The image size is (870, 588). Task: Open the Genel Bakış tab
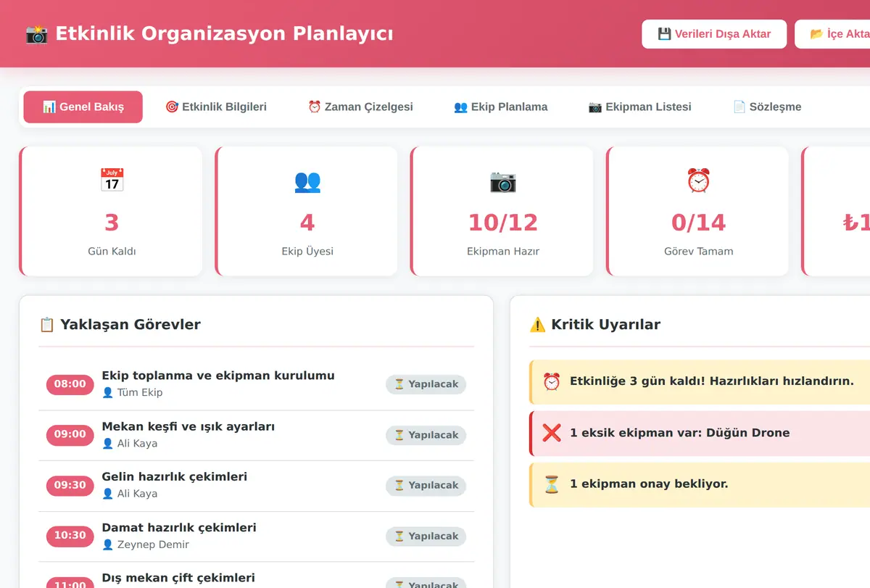pyautogui.click(x=83, y=107)
